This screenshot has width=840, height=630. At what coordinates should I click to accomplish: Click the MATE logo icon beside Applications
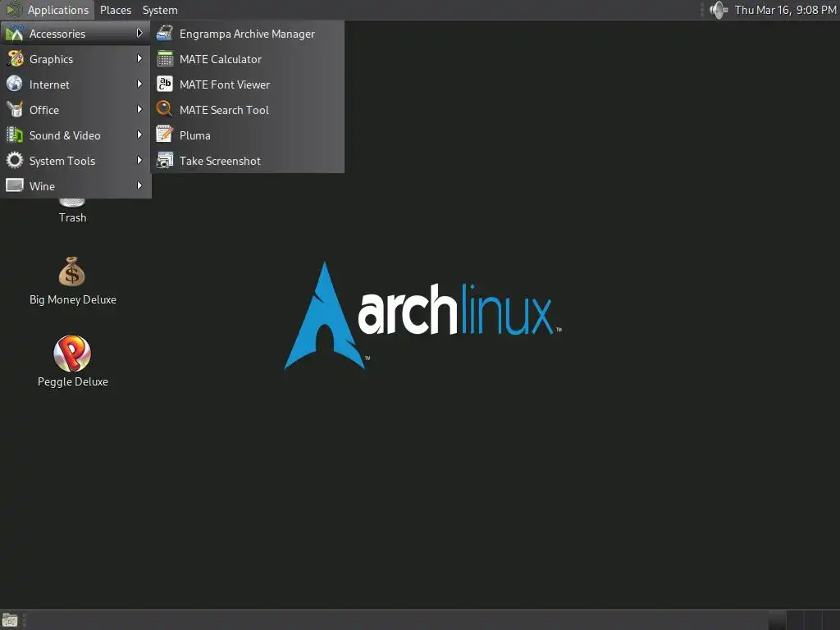click(13, 10)
